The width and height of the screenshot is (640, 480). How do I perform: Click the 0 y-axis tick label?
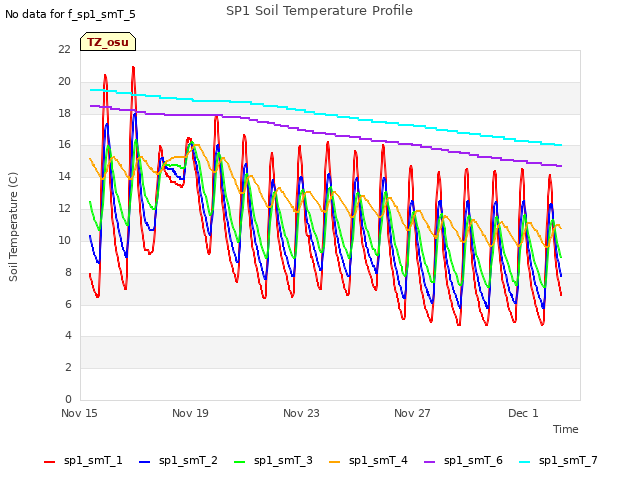68,399
